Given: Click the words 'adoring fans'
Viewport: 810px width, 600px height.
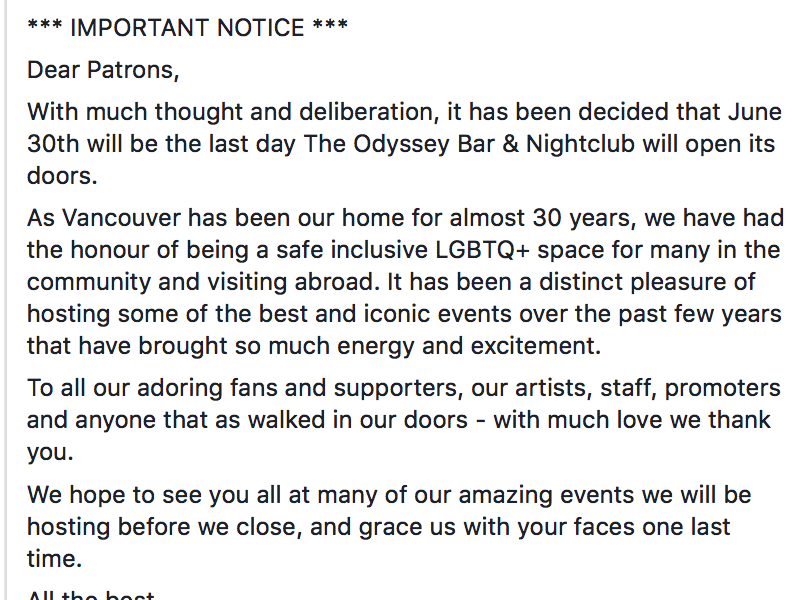Looking at the screenshot, I should (x=228, y=387).
